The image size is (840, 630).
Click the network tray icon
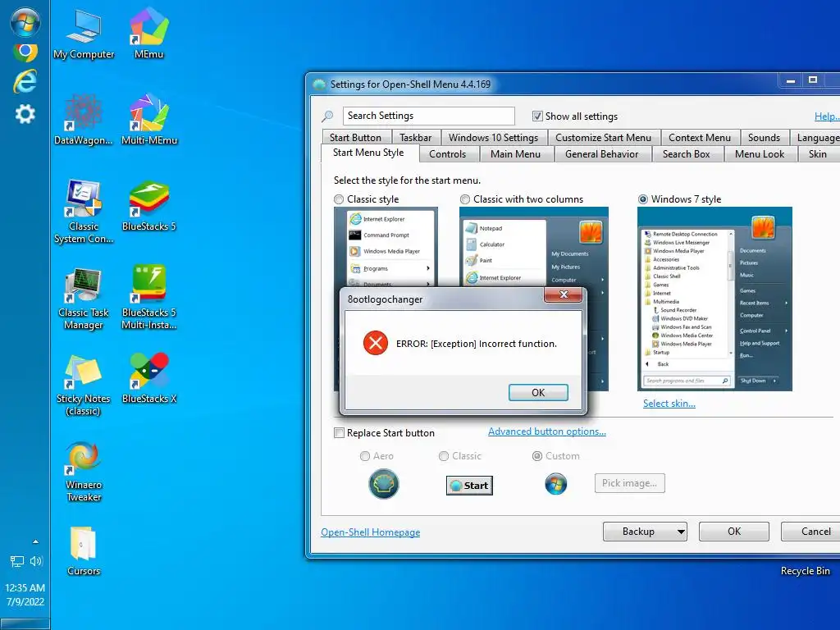(17, 561)
